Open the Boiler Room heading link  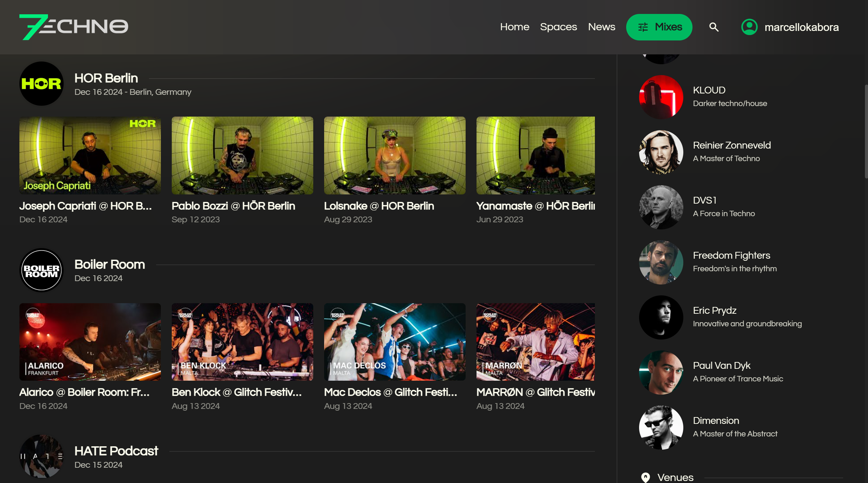pyautogui.click(x=110, y=264)
